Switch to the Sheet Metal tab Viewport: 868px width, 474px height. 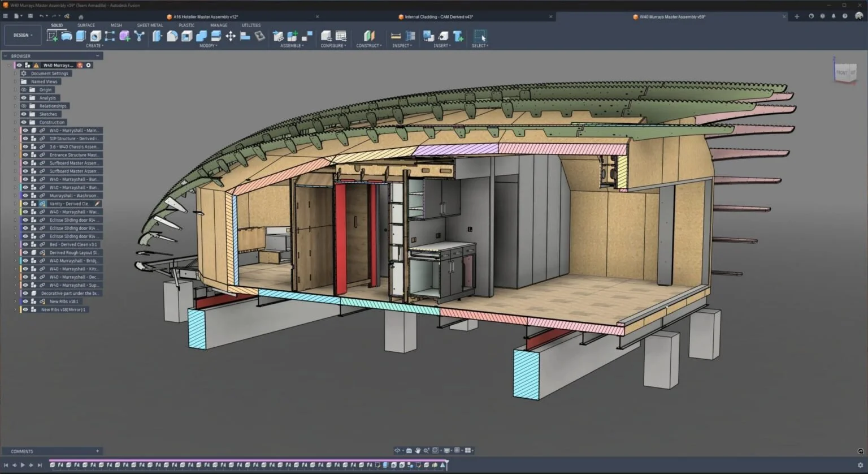coord(150,25)
